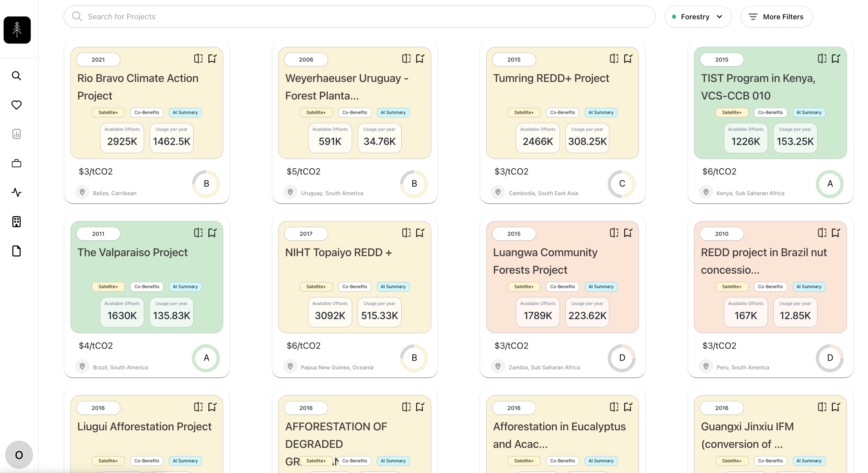The height and width of the screenshot is (473, 868).
Task: Open the briefcase portfolio icon
Action: (x=17, y=163)
